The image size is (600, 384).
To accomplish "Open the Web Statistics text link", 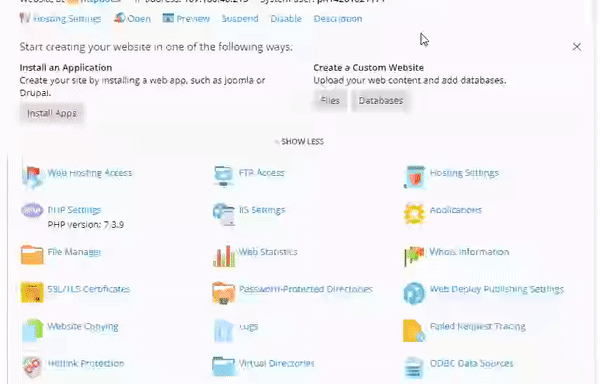I will pyautogui.click(x=268, y=252).
